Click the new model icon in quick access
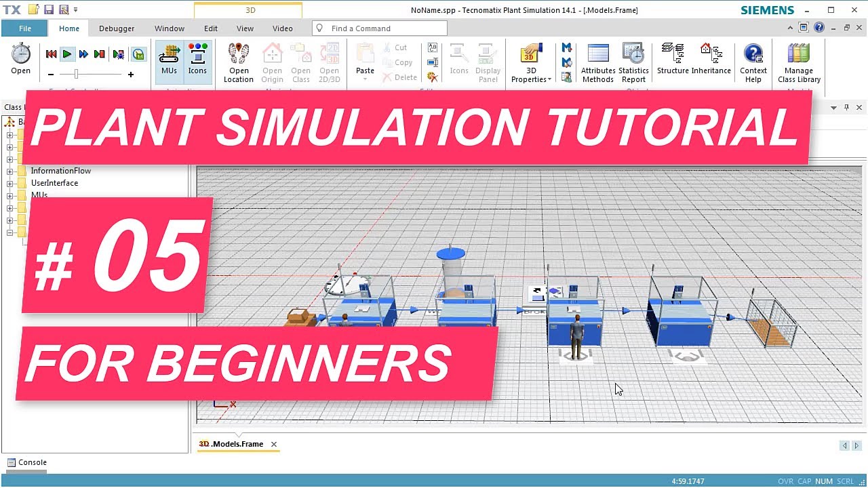 (x=33, y=9)
